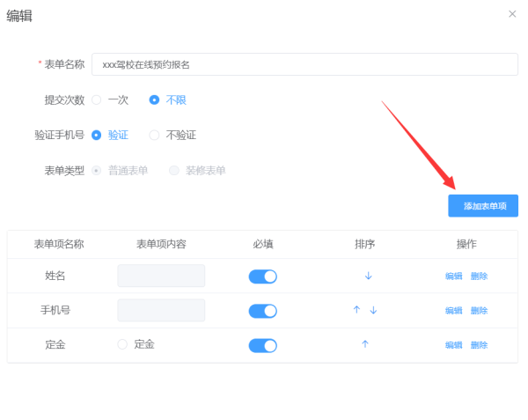Click the 添加表单项 button
The width and height of the screenshot is (528, 420).
tap(483, 205)
